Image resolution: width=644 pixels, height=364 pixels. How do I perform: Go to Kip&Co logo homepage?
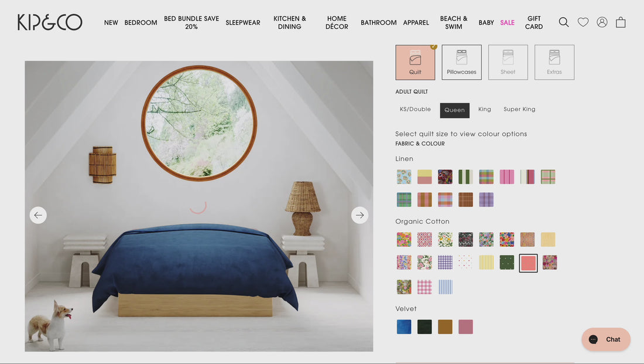pyautogui.click(x=50, y=22)
